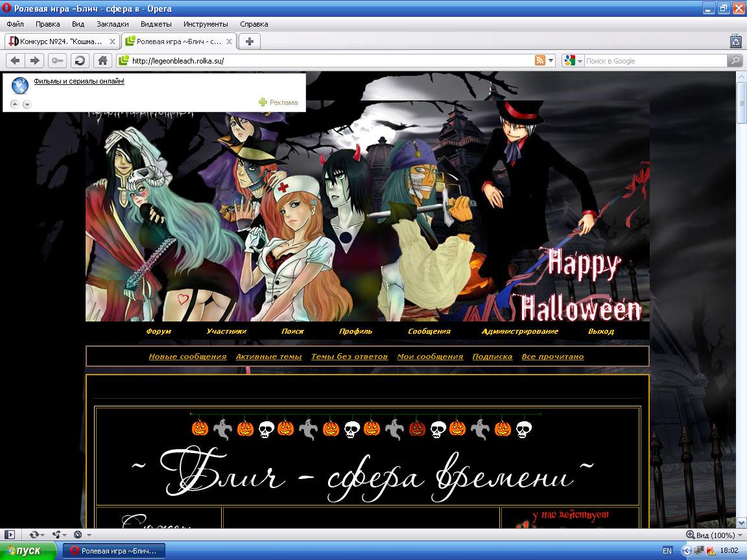Image resolution: width=747 pixels, height=560 pixels.
Task: Click the page scrollbar down arrow
Action: click(741, 522)
